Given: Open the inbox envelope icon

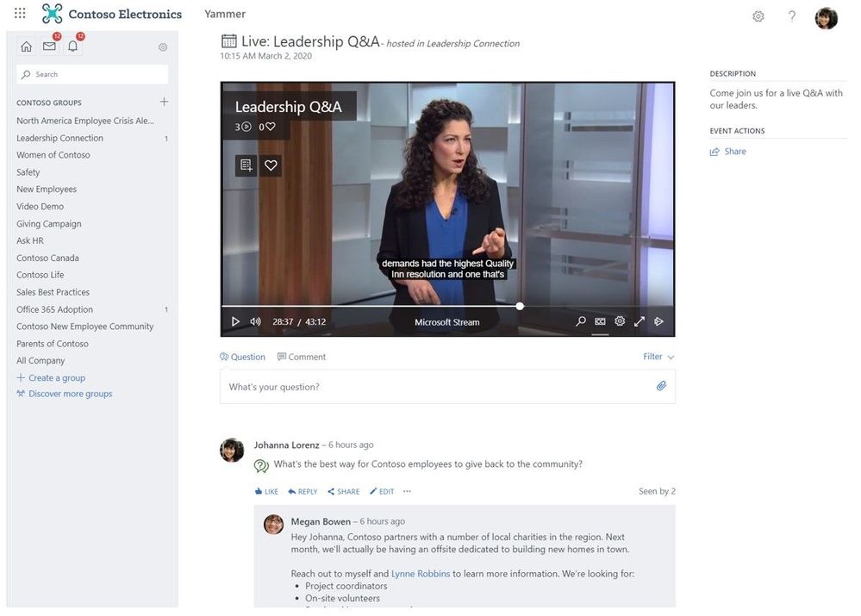Looking at the screenshot, I should [49, 47].
